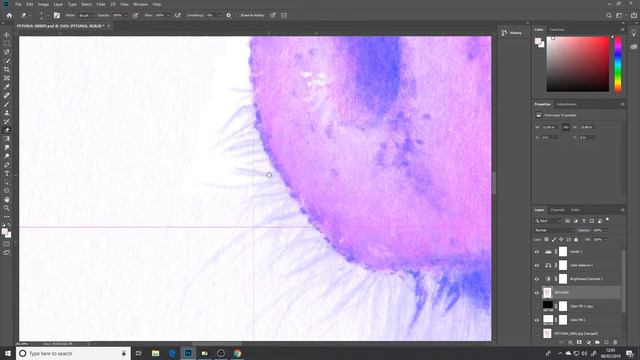Screen dimensions: 640x360
Task: Open the Image menu
Action: 43,4
